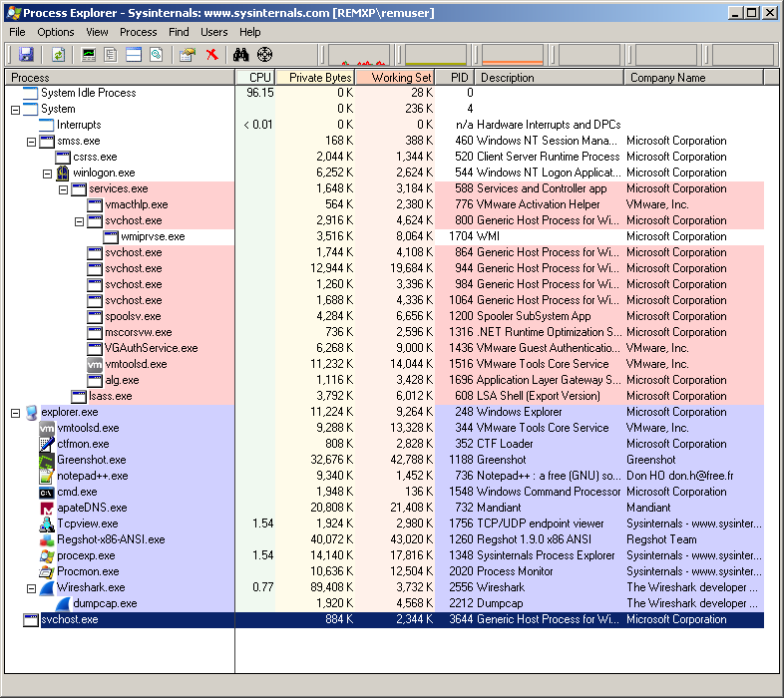Click vm icon of vmtoolsd.exe PID 1516
Screen dimensions: 784x698
[x=95, y=365]
